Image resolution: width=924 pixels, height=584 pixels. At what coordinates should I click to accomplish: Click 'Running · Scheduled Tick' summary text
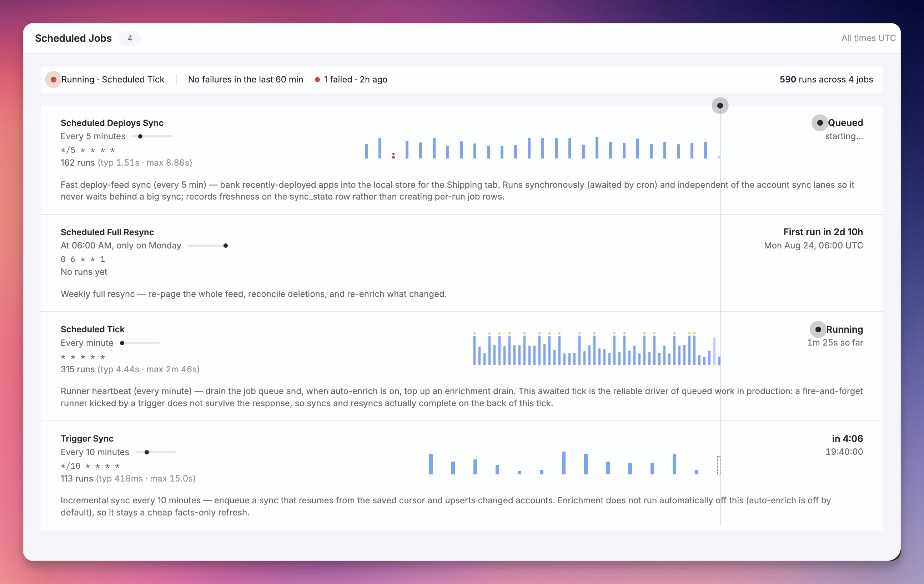click(x=113, y=80)
